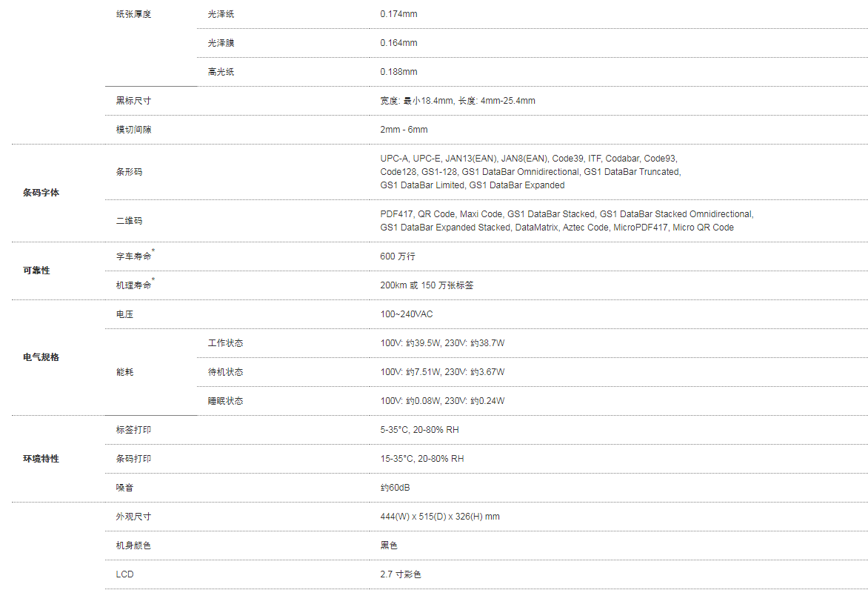This screenshot has height=590, width=868.
Task: Click the 条码字体 section heading
Action: click(41, 193)
